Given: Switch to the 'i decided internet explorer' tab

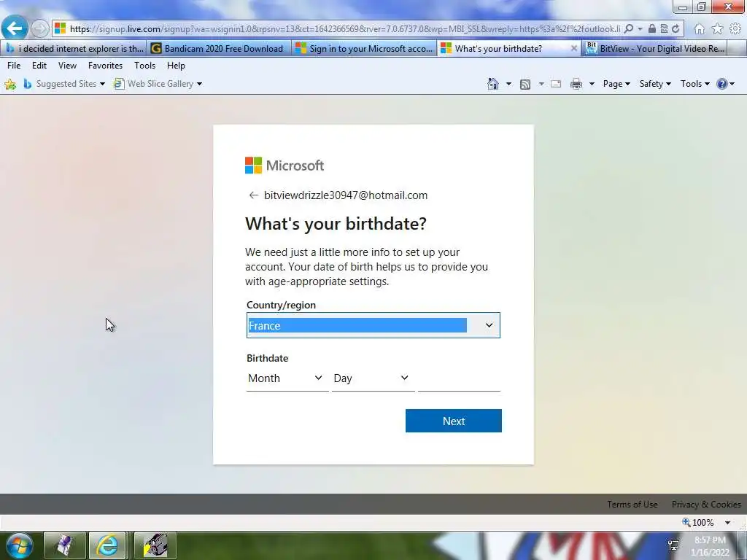Looking at the screenshot, I should 74,49.
